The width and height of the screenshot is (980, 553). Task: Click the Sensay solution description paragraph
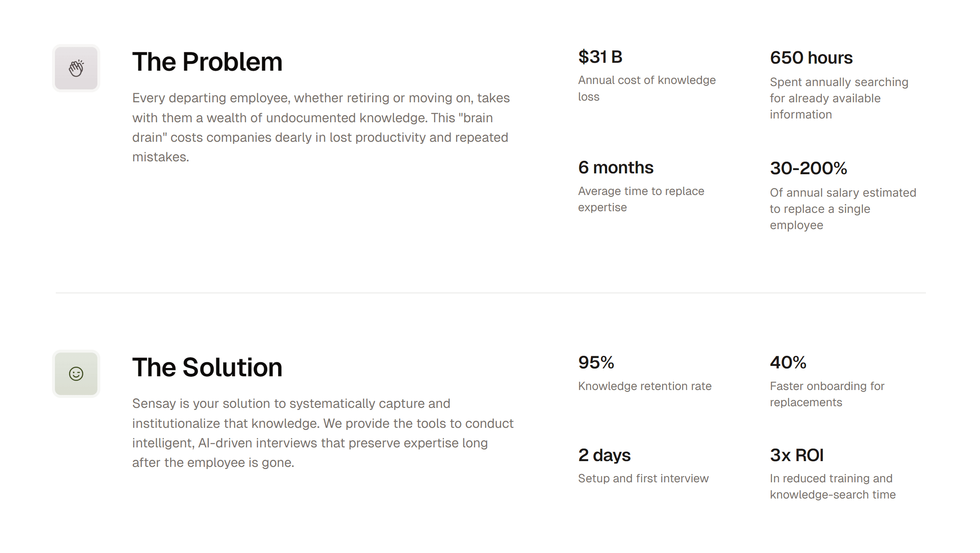coord(323,433)
